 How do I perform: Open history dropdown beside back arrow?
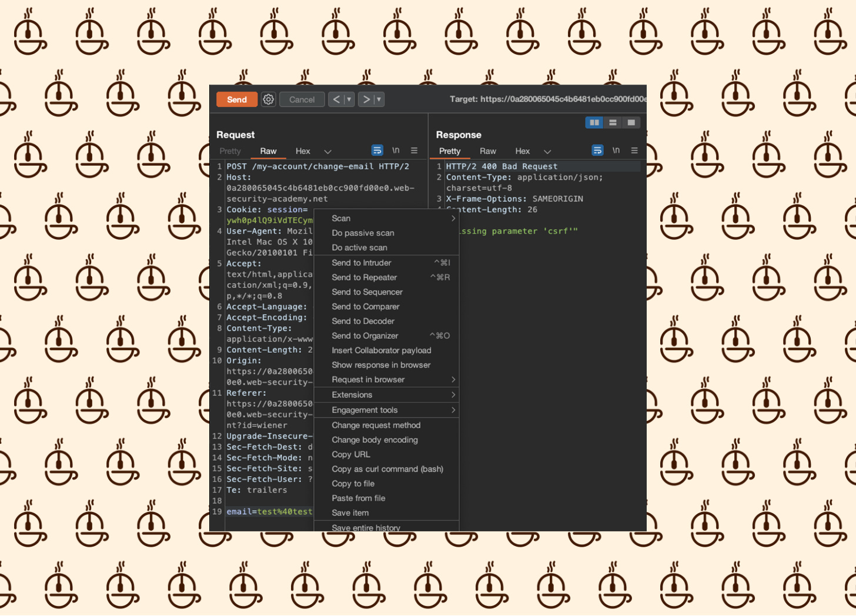pyautogui.click(x=349, y=99)
